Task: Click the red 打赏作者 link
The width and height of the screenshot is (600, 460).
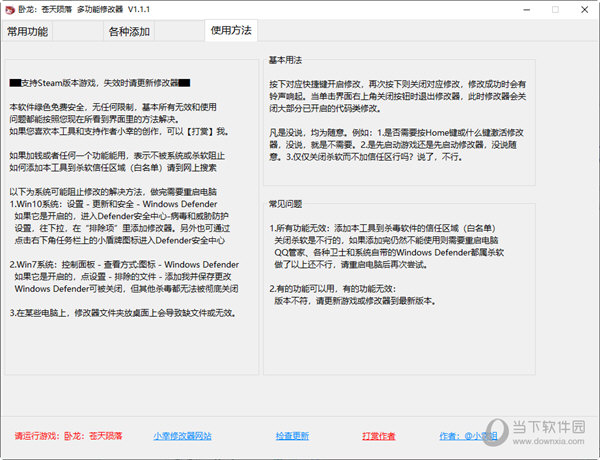Action: [379, 436]
